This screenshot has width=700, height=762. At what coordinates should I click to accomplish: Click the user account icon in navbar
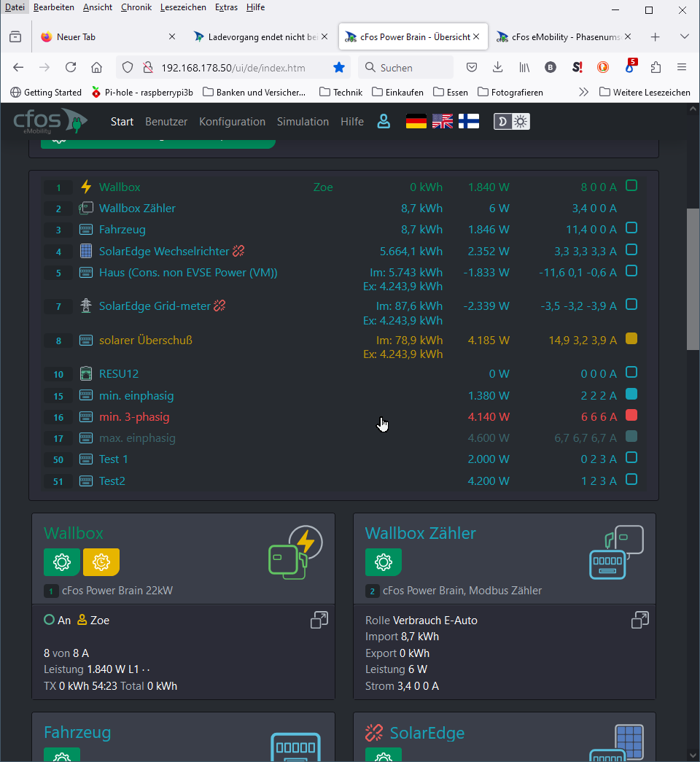coord(384,122)
